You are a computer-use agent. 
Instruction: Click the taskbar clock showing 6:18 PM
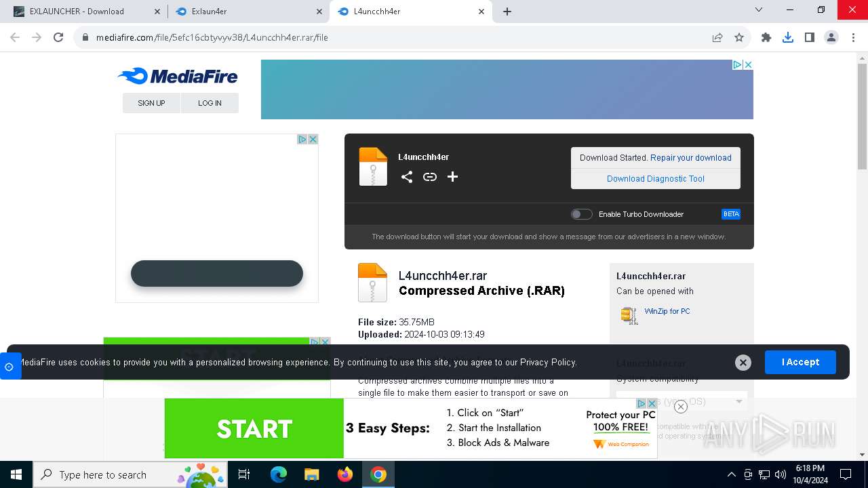click(x=810, y=474)
